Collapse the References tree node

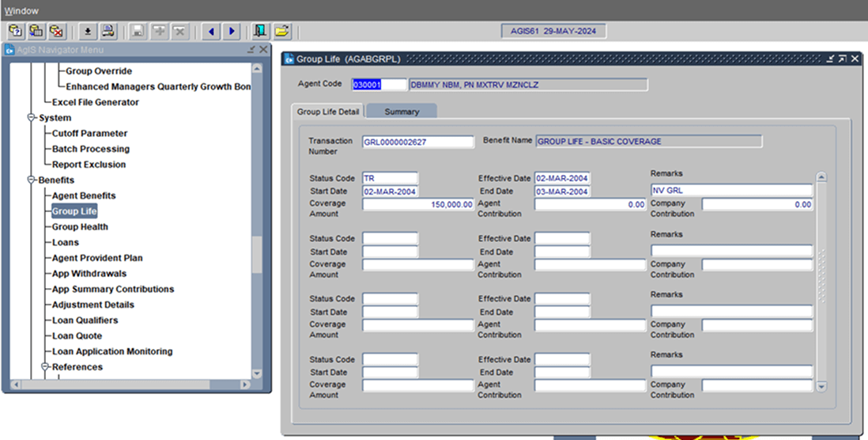[45, 367]
